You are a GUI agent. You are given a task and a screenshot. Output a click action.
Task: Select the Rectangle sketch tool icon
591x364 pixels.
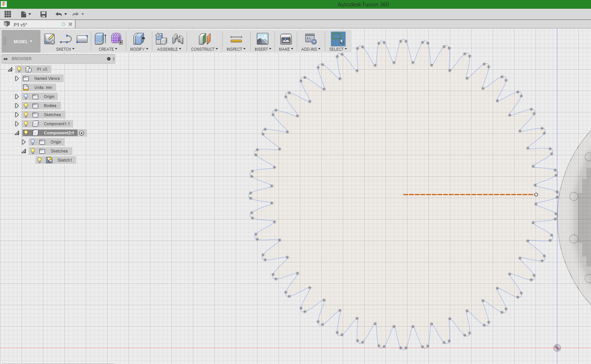coord(82,39)
